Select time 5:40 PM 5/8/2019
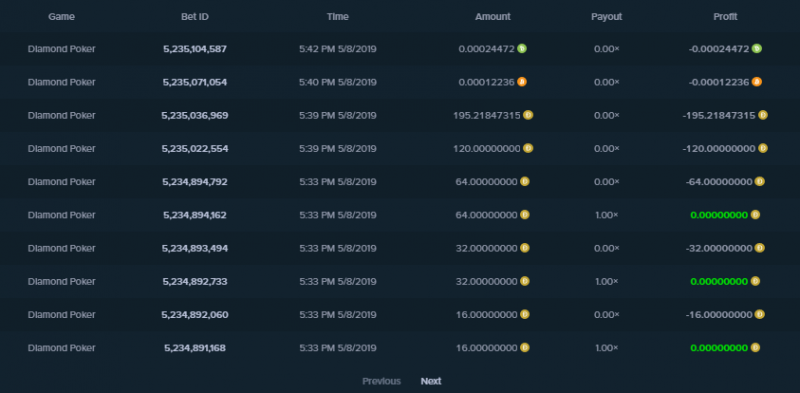Viewport: 800px width, 393px height. point(338,82)
